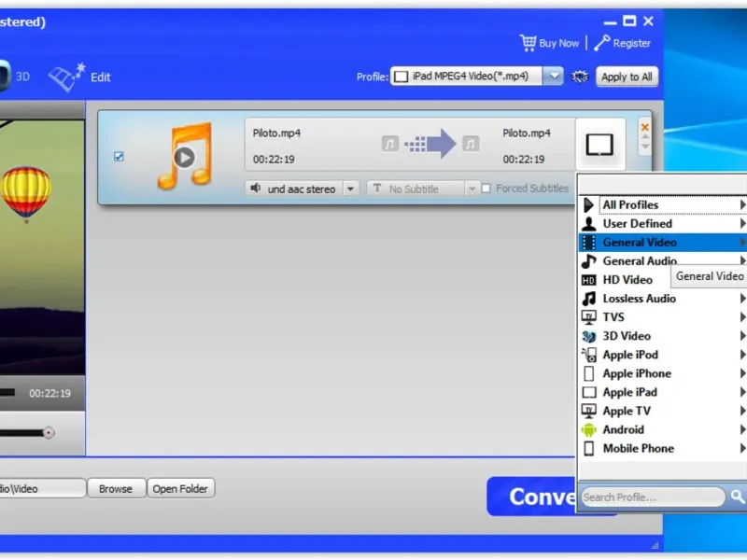The height and width of the screenshot is (560, 747).
Task: Uncheck the Piloto.mp4 file checkbox
Action: pyautogui.click(x=119, y=156)
